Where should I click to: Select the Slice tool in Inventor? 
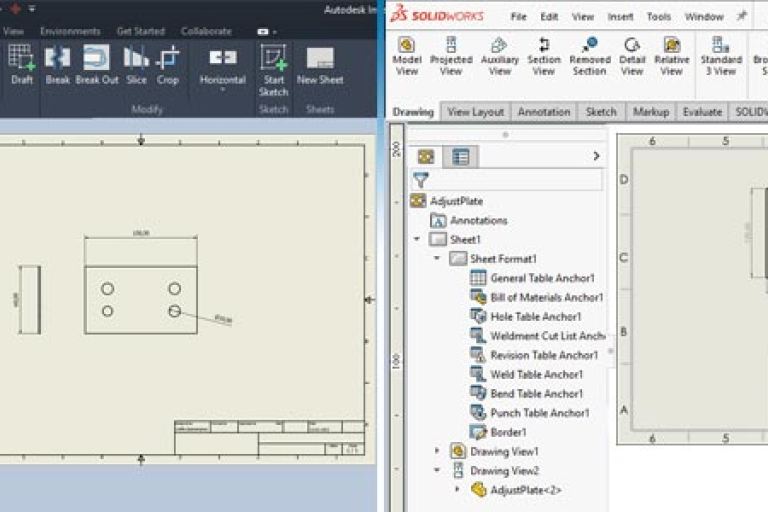(136, 60)
